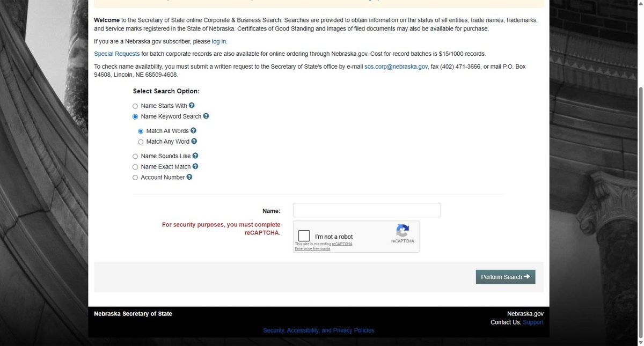Select the Name Starts With radio button
Viewport: 644px width, 346px height.
click(135, 106)
